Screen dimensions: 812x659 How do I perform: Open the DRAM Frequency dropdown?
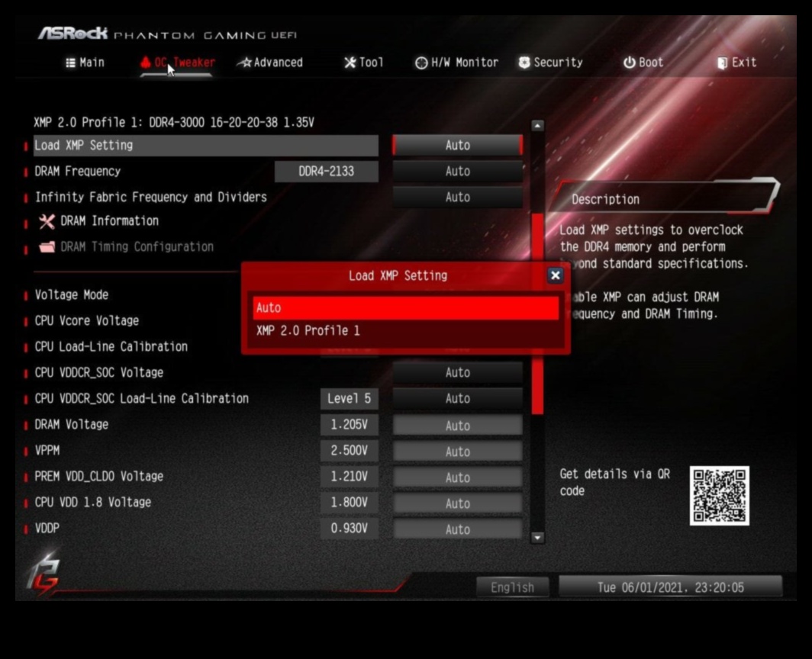458,171
